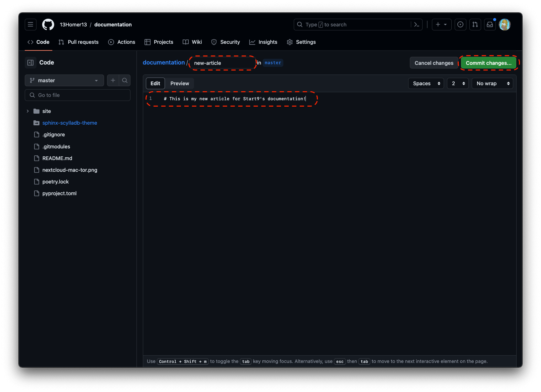
Task: Click the GitHub logo icon
Action: coord(48,24)
